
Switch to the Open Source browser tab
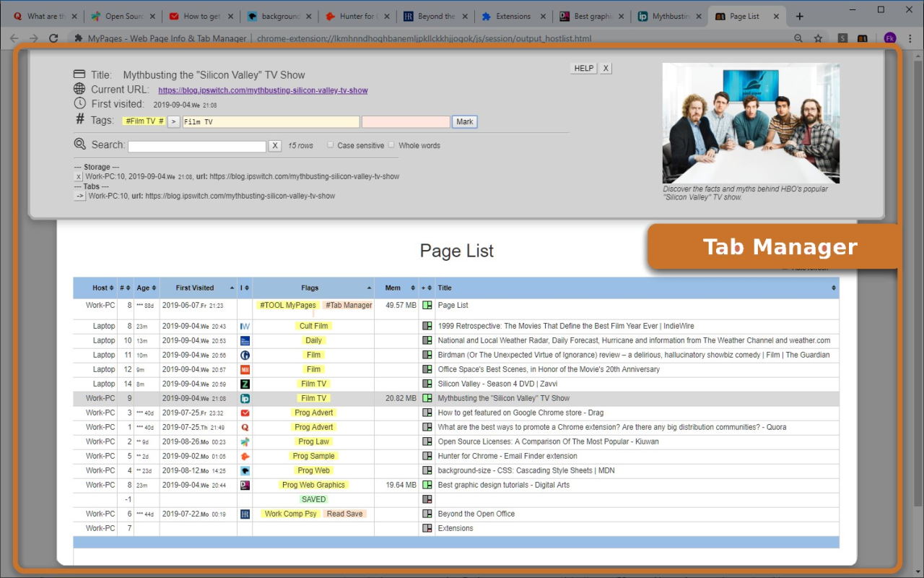click(123, 16)
